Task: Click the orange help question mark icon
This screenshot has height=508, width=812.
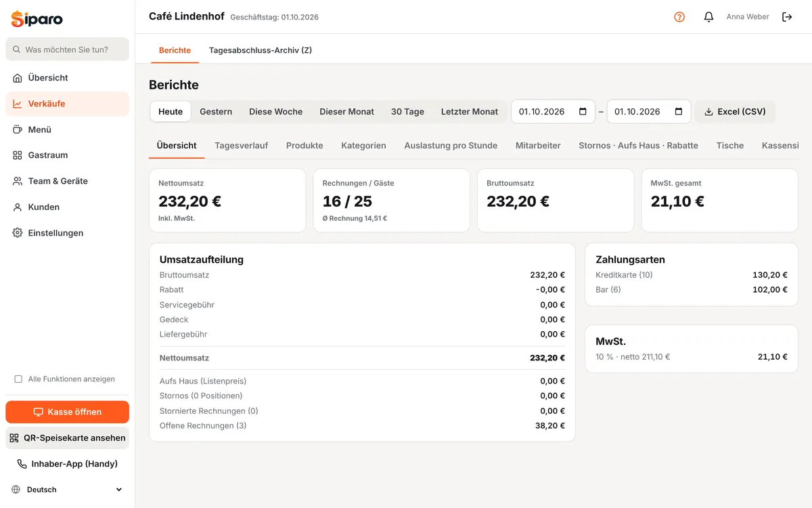Action: point(679,17)
